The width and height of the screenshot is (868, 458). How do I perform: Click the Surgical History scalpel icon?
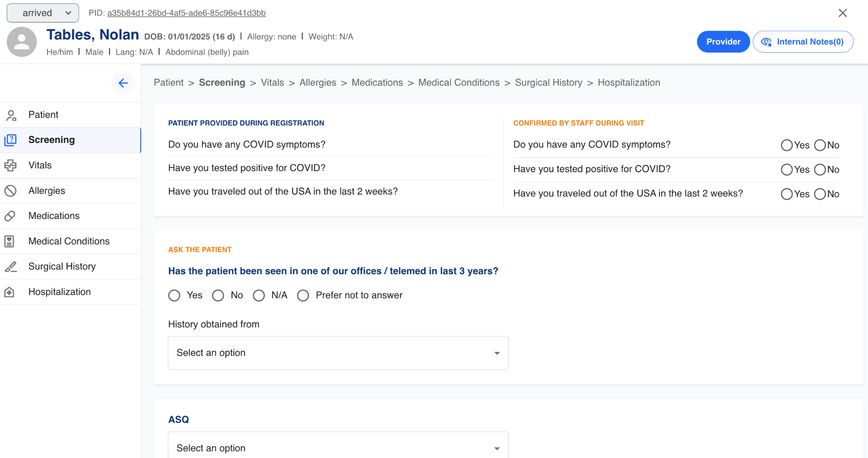11,266
